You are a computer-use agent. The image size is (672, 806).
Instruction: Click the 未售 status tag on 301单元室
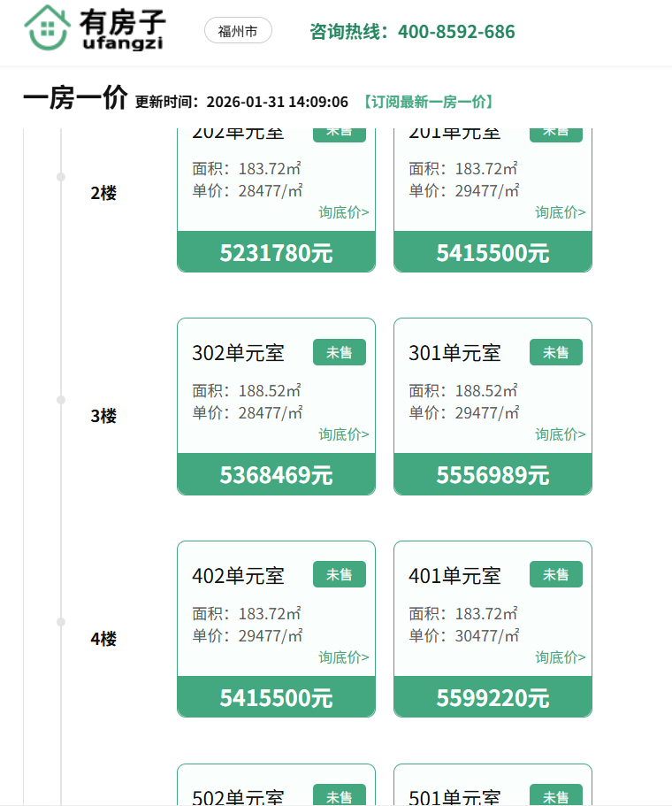coord(555,352)
